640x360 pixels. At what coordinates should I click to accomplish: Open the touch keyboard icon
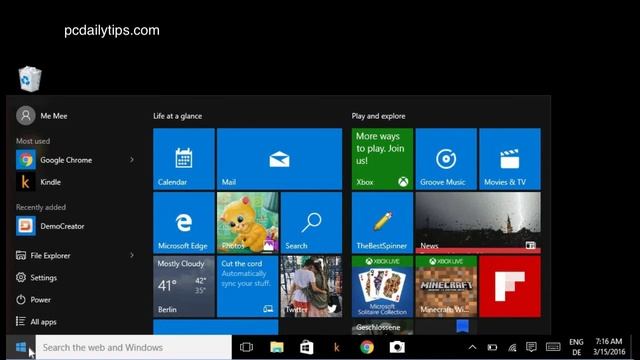pos(553,347)
